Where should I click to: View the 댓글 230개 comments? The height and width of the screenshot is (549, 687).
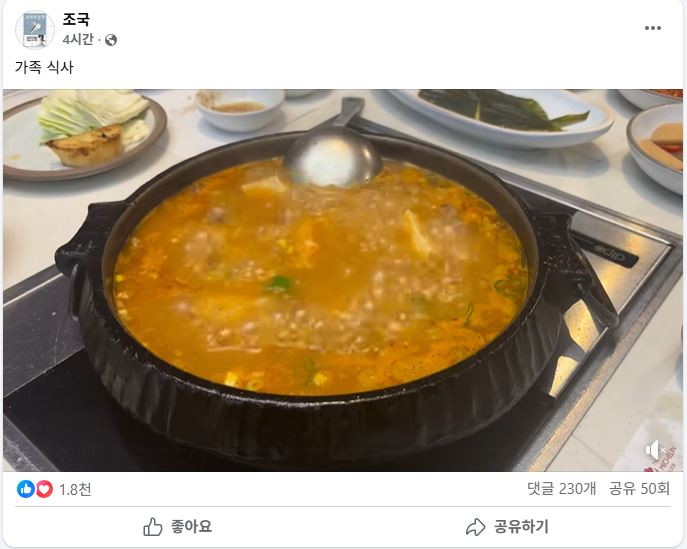[x=561, y=489]
